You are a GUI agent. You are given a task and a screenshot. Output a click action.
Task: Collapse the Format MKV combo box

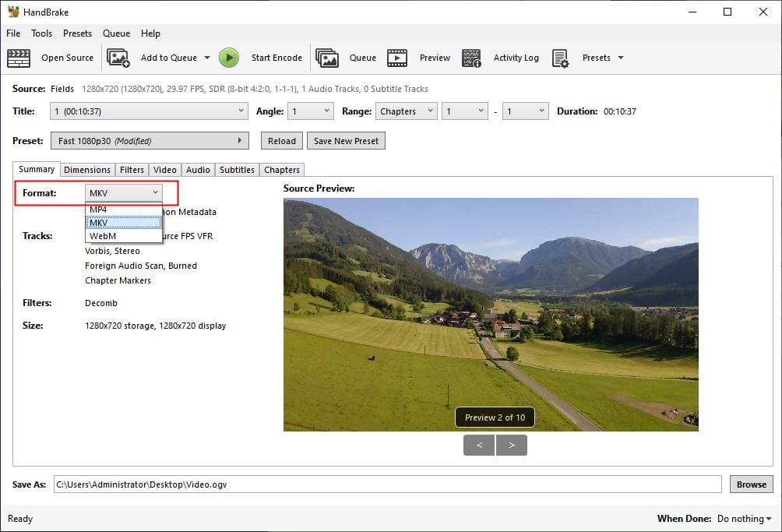(x=124, y=193)
